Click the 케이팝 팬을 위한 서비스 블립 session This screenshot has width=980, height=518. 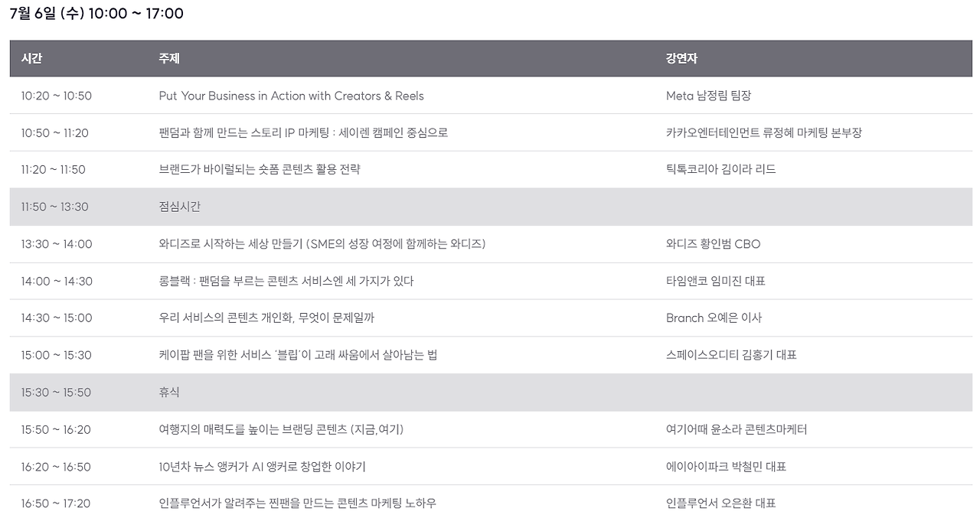click(298, 355)
